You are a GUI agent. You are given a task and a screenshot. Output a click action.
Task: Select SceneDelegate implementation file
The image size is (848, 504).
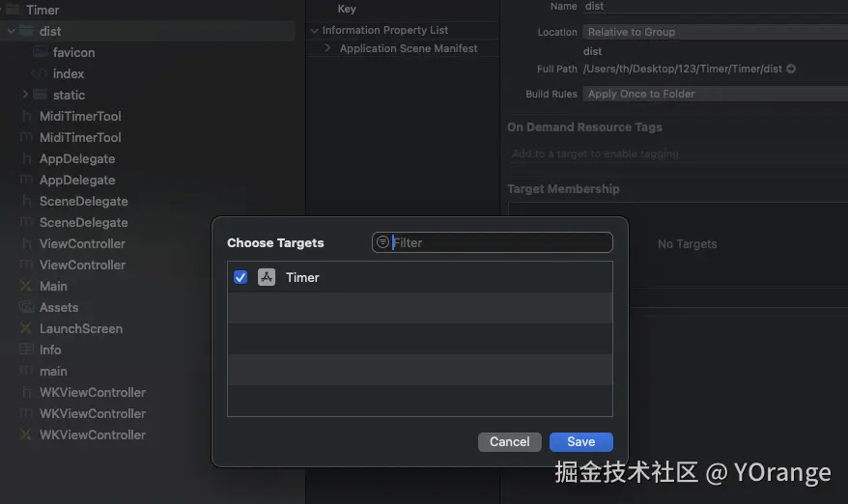click(x=83, y=222)
